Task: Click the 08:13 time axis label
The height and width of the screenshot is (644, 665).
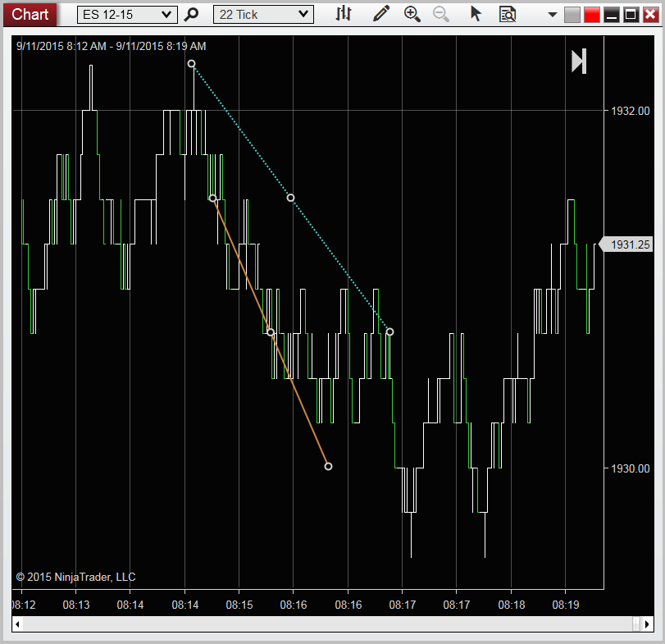Action: tap(76, 605)
